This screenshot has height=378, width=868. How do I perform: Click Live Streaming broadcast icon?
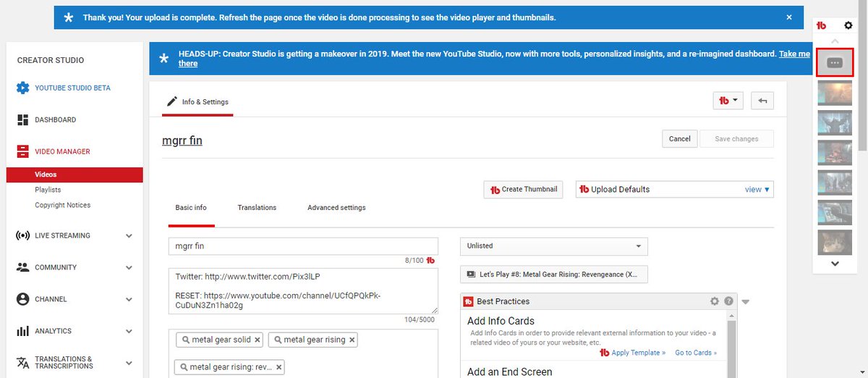point(22,235)
